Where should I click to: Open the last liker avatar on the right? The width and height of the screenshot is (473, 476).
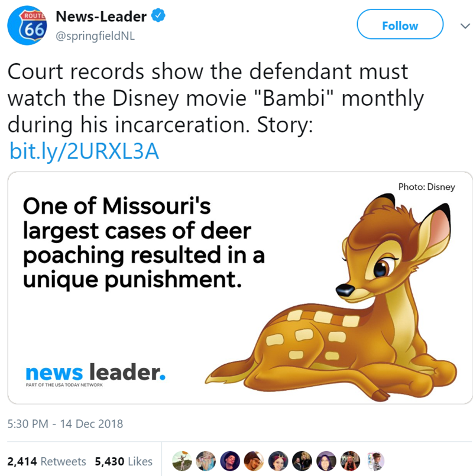point(374,461)
